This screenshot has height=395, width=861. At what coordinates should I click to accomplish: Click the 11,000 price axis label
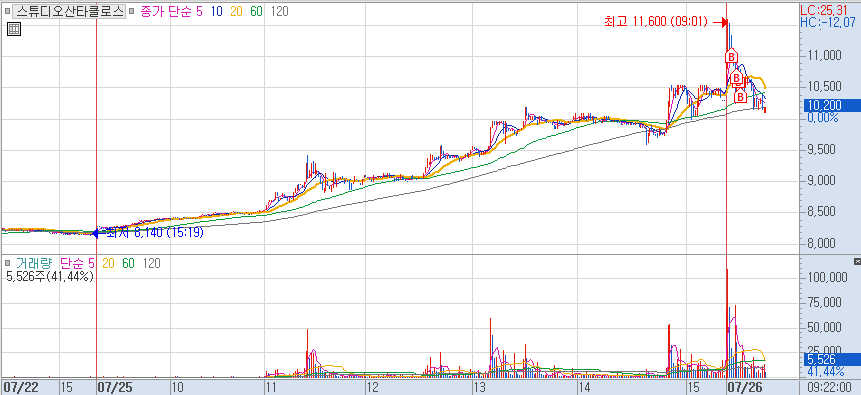[x=825, y=55]
